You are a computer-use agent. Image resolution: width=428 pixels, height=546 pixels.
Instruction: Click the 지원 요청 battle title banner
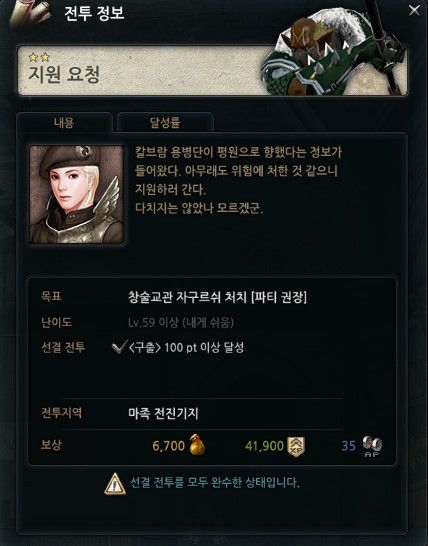pos(212,70)
